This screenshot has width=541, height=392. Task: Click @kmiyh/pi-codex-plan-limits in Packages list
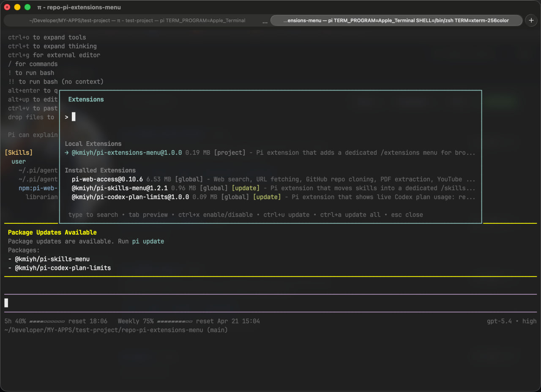pos(63,268)
